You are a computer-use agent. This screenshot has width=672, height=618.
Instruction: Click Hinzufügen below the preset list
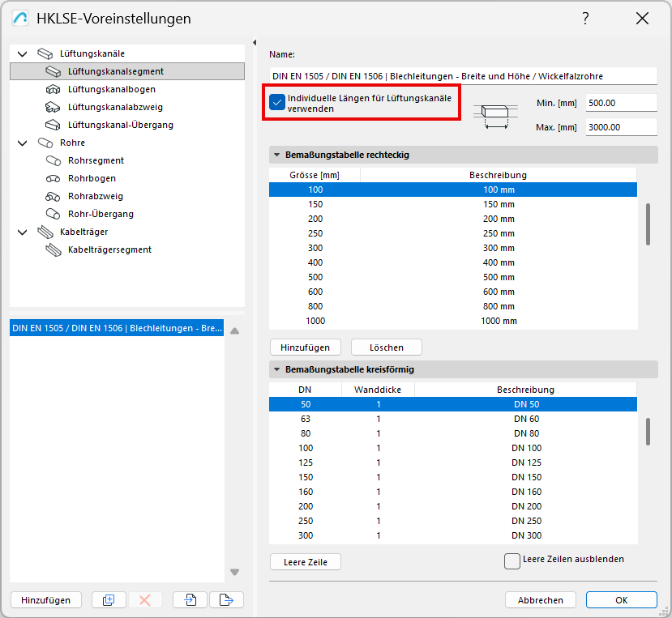click(x=46, y=600)
